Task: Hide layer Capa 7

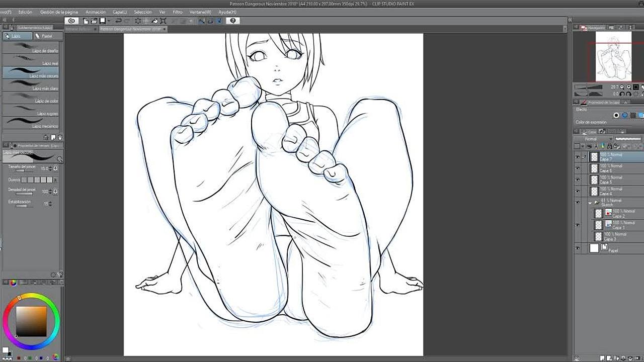Action: coord(578,157)
